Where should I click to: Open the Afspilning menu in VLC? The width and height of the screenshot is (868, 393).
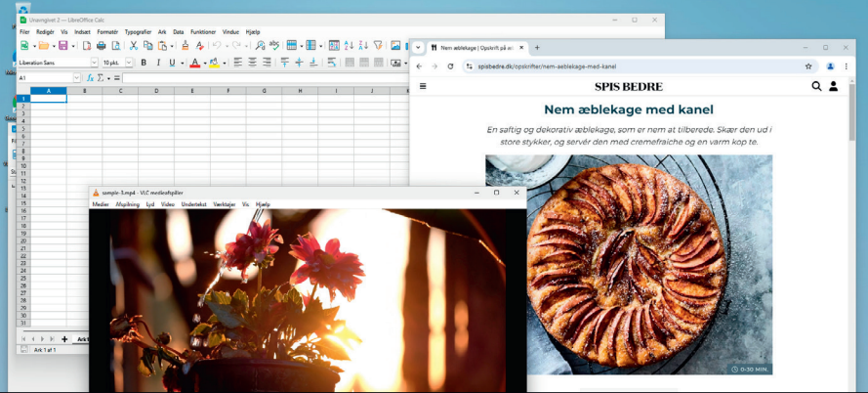pyautogui.click(x=128, y=204)
